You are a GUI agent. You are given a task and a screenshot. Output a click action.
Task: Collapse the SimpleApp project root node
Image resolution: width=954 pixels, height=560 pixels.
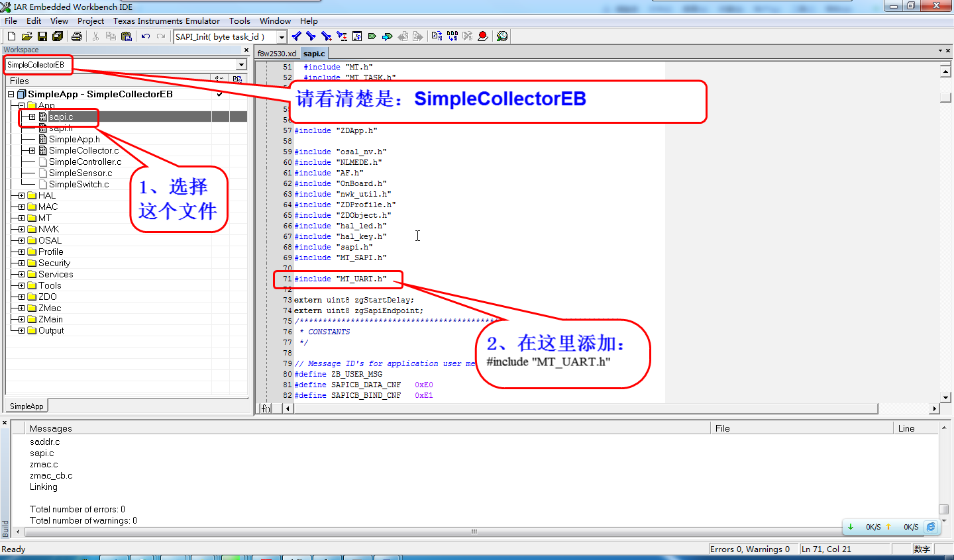click(11, 95)
